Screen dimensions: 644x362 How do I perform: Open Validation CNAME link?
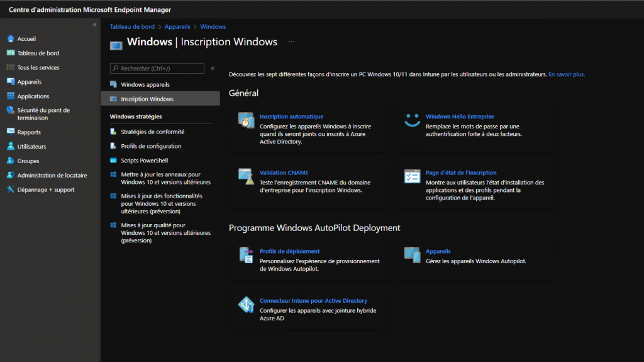pos(284,173)
